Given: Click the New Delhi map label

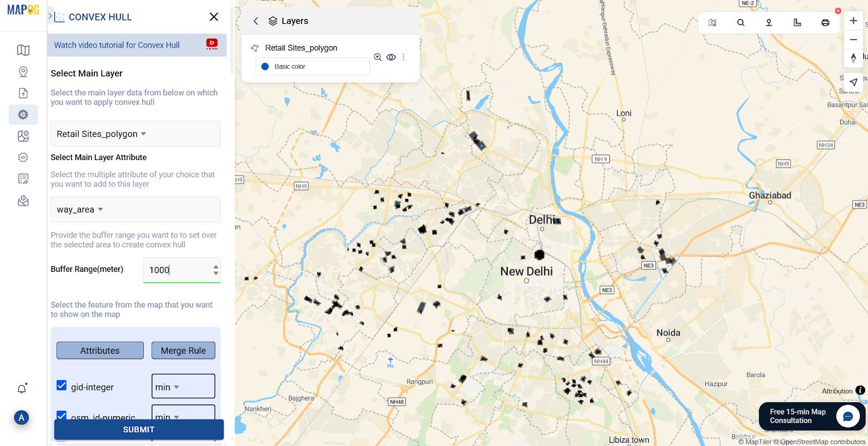Looking at the screenshot, I should [526, 271].
